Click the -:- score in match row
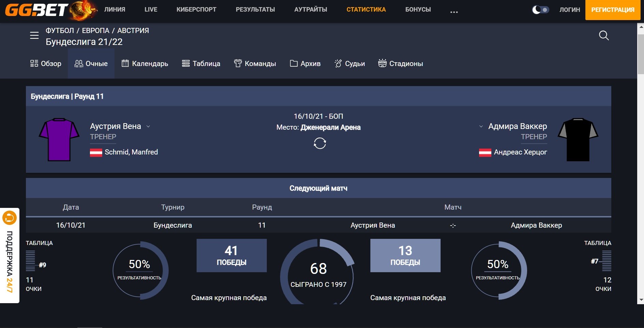 point(453,225)
